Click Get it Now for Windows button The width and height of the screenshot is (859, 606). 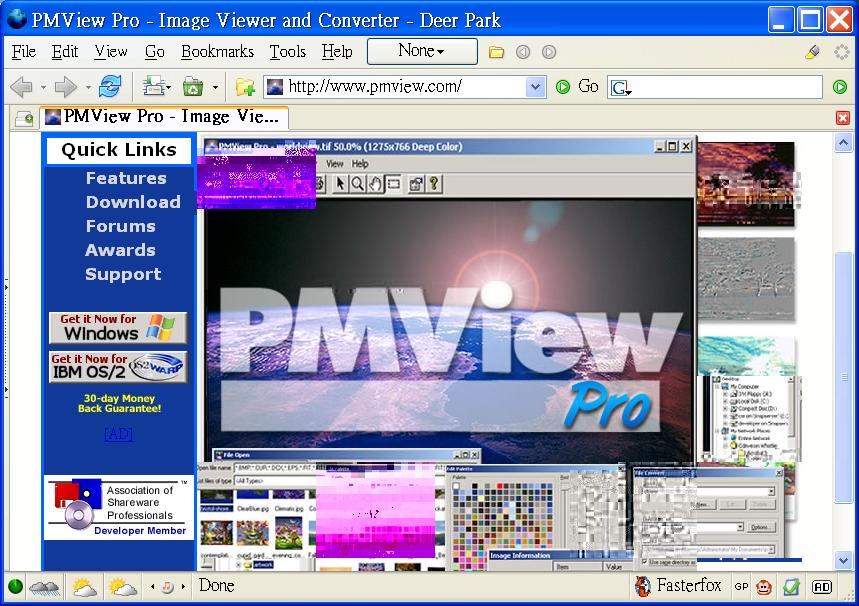click(118, 328)
